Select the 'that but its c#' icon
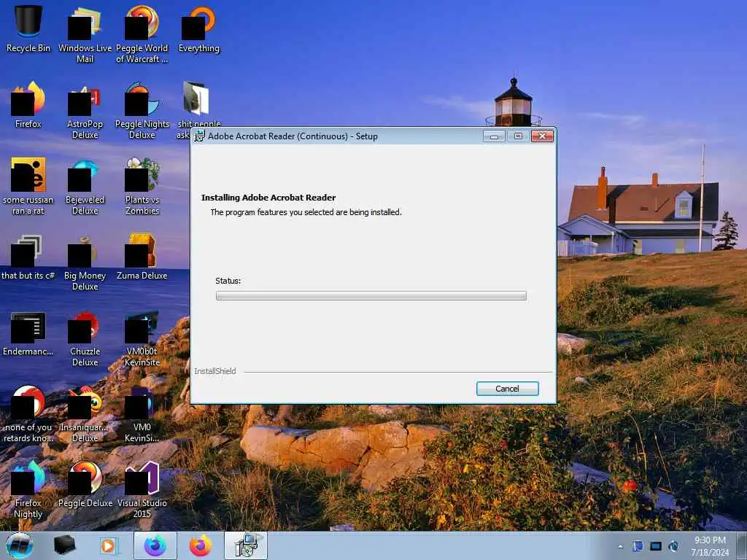Screen dimensions: 747x560 pos(28,257)
